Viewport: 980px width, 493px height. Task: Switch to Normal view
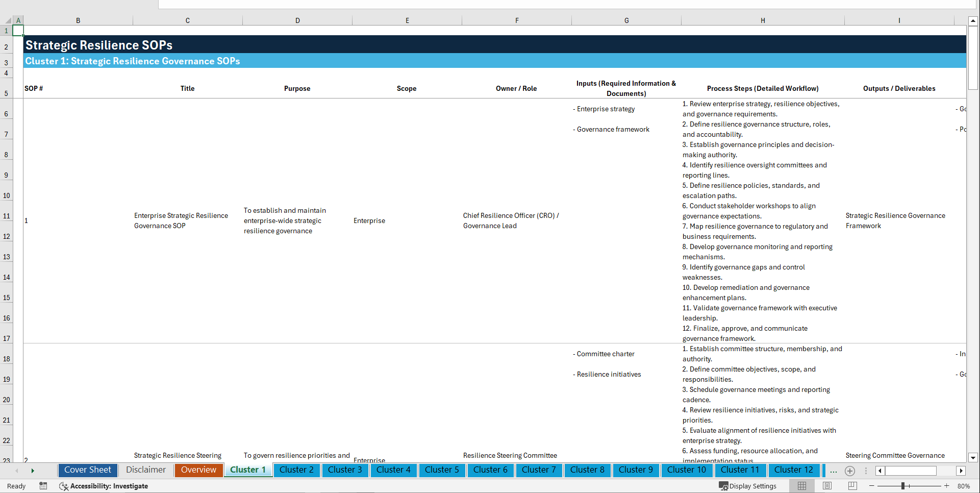802,486
